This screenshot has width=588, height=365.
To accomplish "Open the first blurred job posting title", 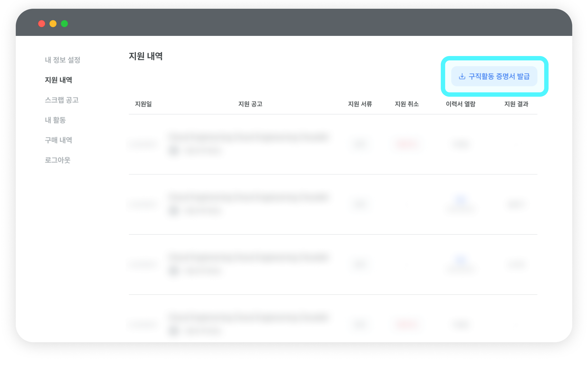I will point(249,137).
